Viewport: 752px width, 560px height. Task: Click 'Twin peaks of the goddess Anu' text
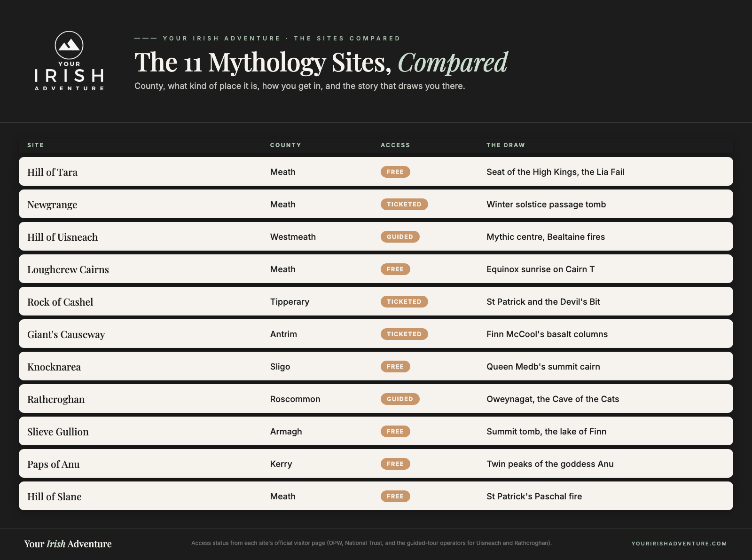pos(550,464)
